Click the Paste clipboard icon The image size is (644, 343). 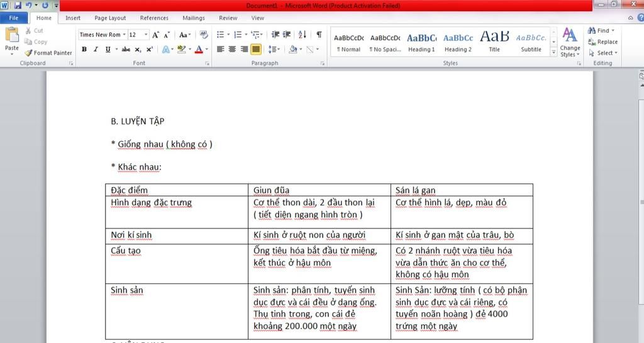pos(12,35)
